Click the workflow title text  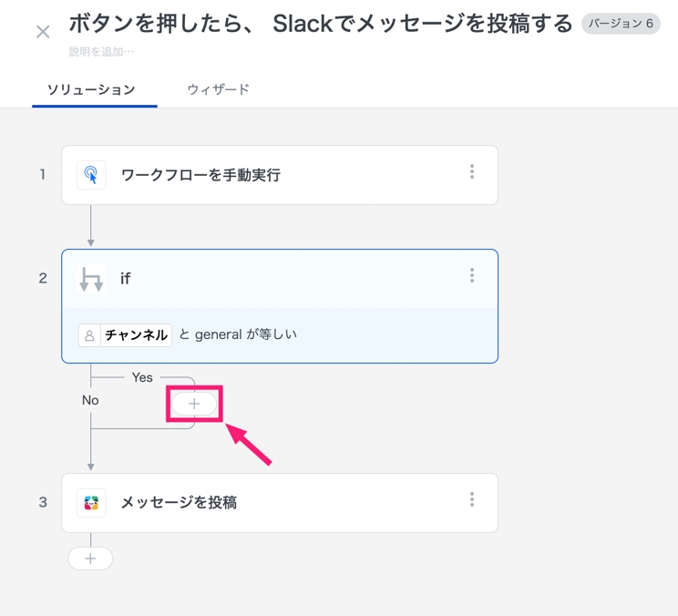[x=321, y=24]
